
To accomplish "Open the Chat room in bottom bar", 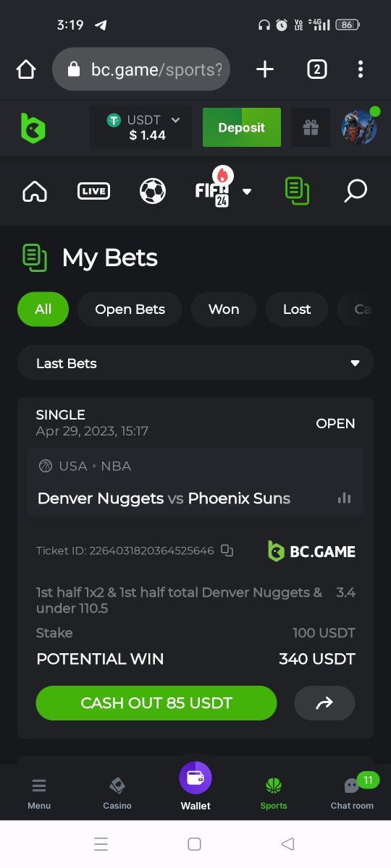I will 352,793.
